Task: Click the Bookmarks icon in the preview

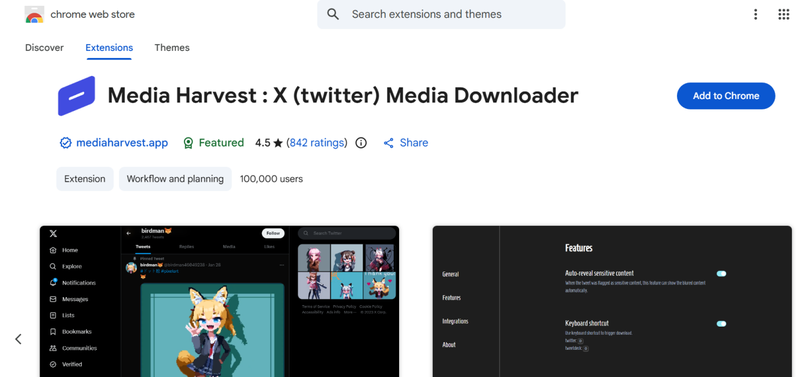Action: point(53,332)
